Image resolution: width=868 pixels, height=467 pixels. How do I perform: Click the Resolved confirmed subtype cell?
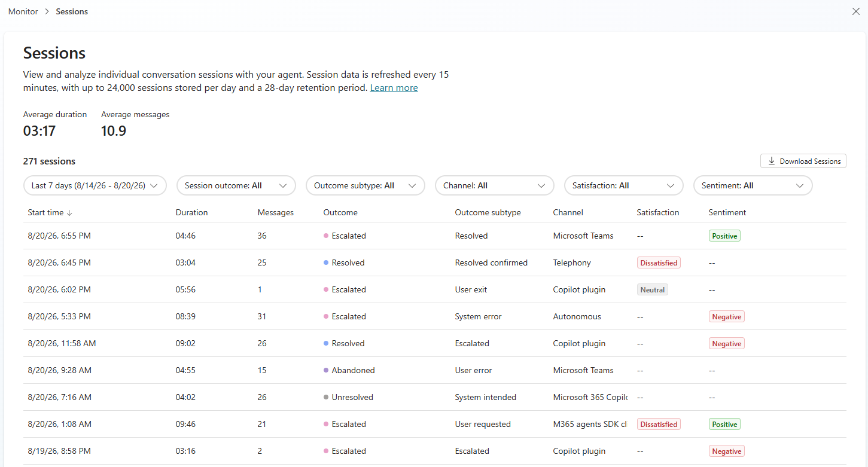pos(491,263)
